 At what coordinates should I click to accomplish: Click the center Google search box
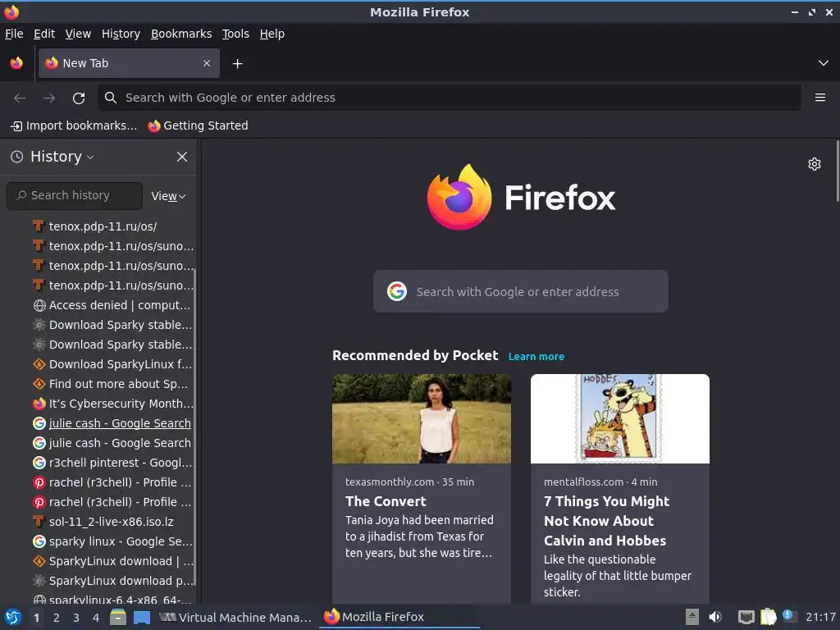point(521,291)
